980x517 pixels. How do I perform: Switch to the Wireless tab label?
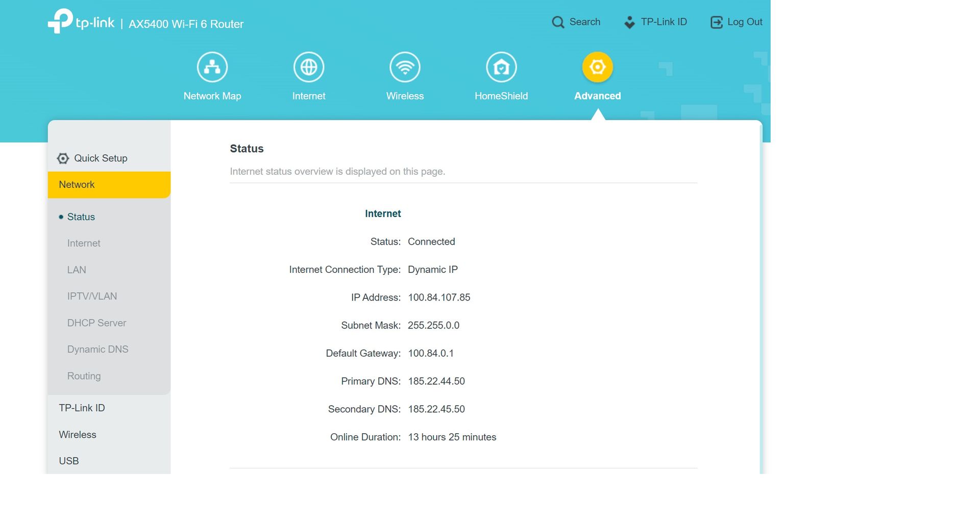(405, 96)
